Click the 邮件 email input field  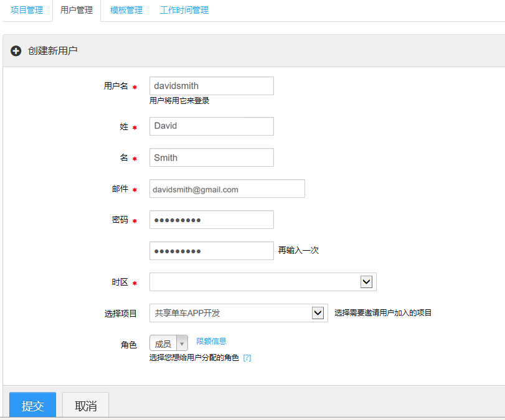click(227, 189)
